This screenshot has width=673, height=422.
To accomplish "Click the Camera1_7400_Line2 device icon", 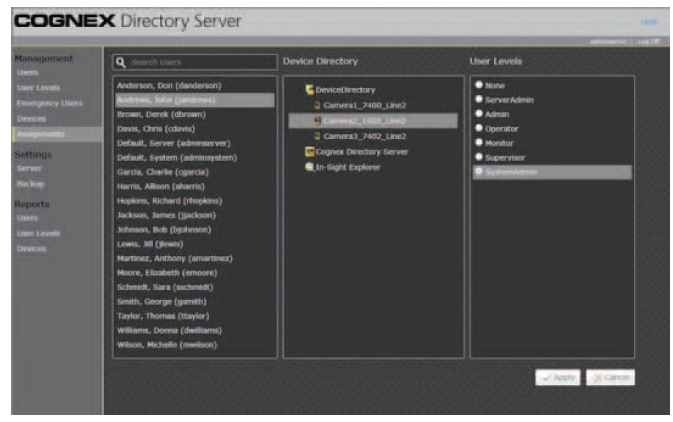I will point(317,105).
